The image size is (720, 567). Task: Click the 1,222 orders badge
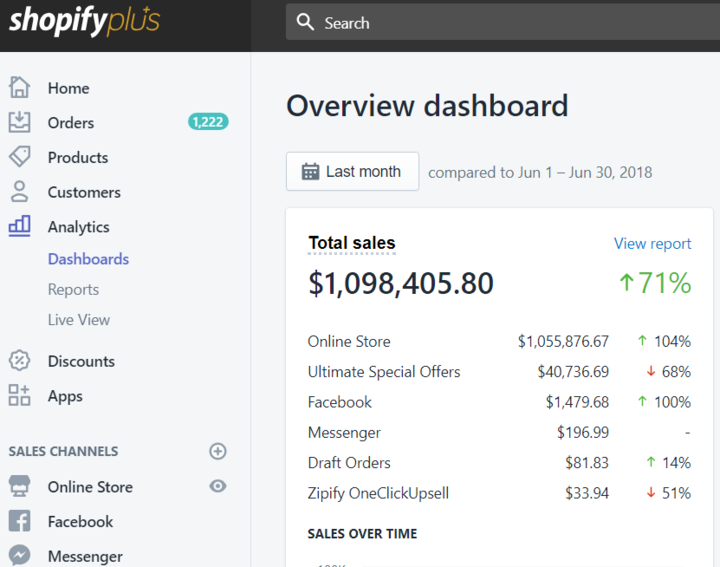pos(208,122)
